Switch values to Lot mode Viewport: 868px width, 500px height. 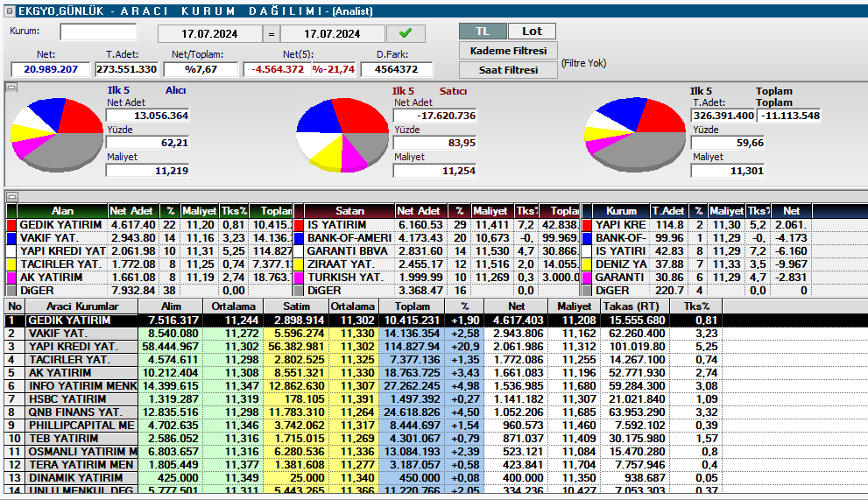(x=532, y=31)
